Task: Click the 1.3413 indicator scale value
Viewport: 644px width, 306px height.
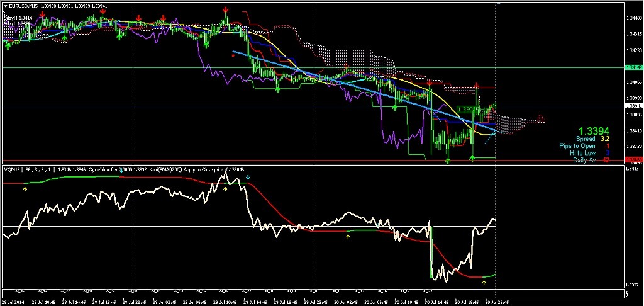Action: [x=631, y=169]
